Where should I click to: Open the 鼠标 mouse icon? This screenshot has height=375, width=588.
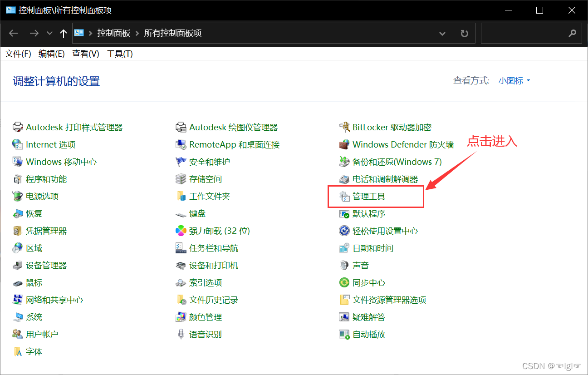pos(18,283)
